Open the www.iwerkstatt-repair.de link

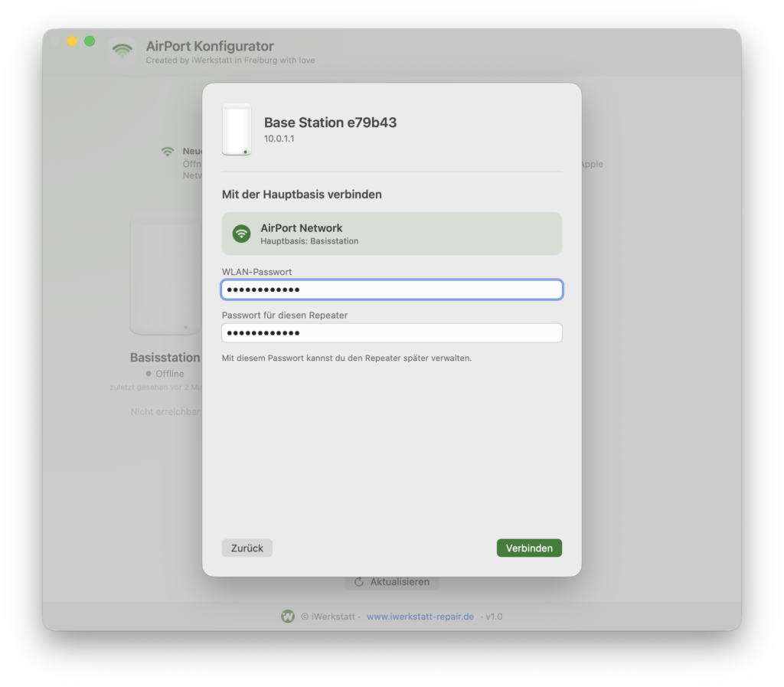click(x=420, y=617)
